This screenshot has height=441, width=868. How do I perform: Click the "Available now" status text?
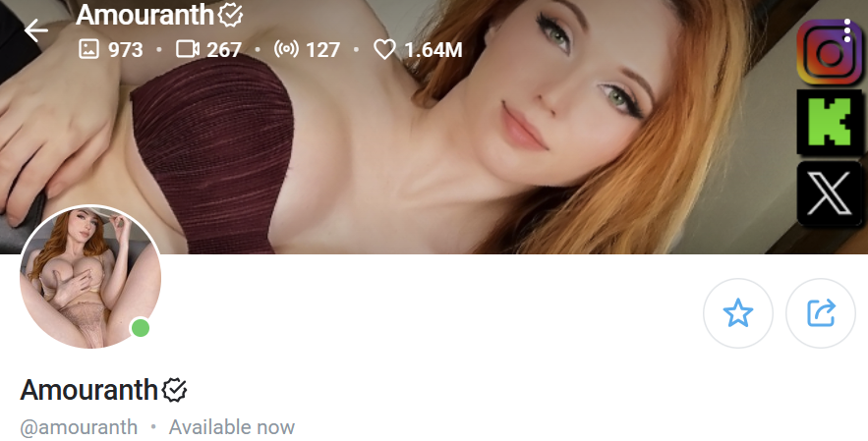(x=232, y=427)
